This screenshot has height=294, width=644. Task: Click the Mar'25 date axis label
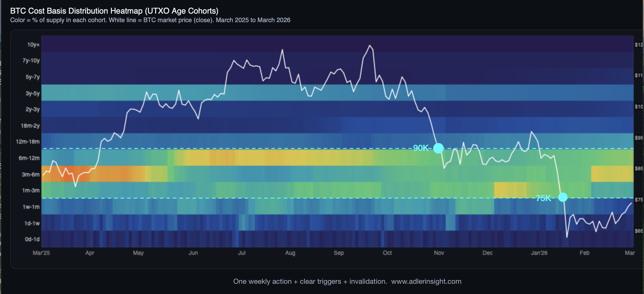click(x=41, y=253)
